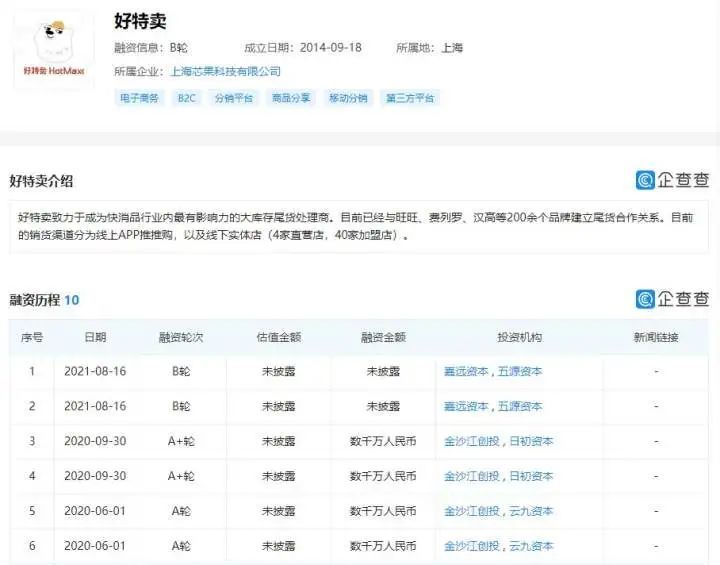This screenshot has width=720, height=565.
Task: Click the B轮 round cell in row 1
Action: tap(181, 371)
